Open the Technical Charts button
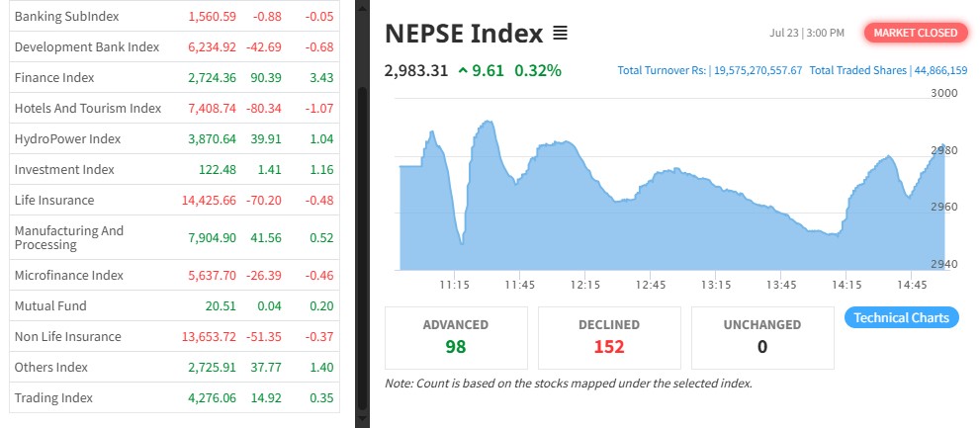The height and width of the screenshot is (428, 980). (x=901, y=317)
